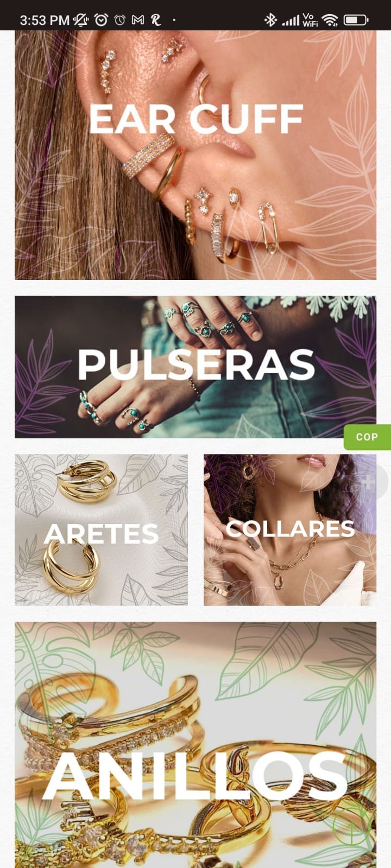
Task: Select the COLLARES category tile
Action: click(x=290, y=529)
